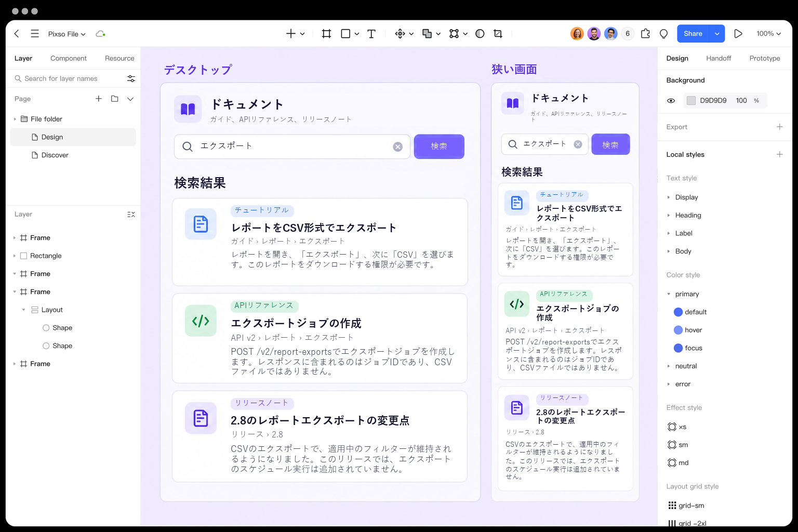The width and height of the screenshot is (798, 532).
Task: Select the Rectangle shape tool
Action: coord(345,34)
